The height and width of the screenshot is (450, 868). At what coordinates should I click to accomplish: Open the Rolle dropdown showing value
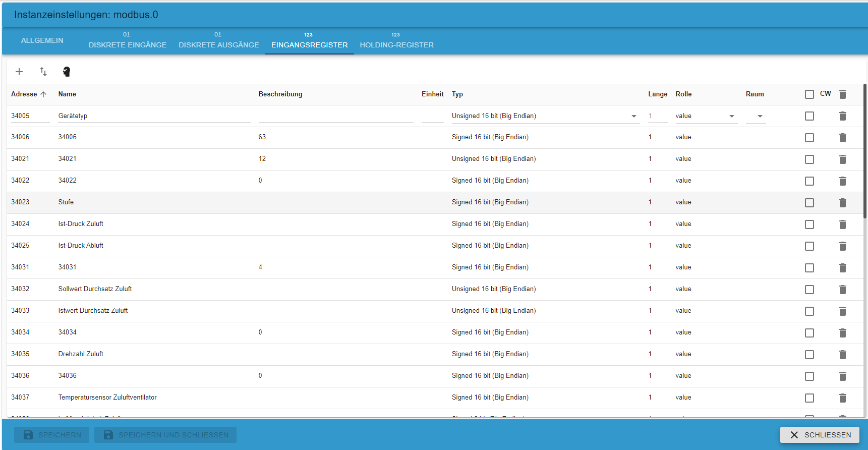tap(706, 116)
